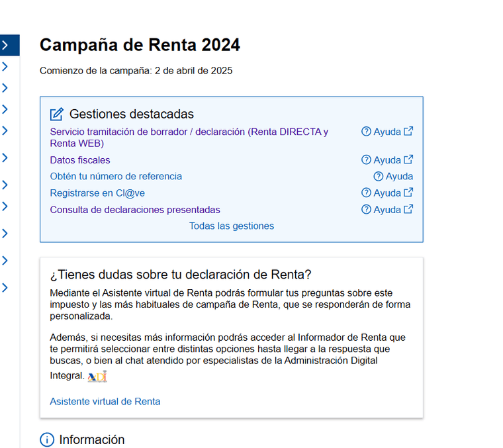The image size is (503, 448).
Task: Click external-link icon in Registrarse en Cl@ve row
Action: pyautogui.click(x=408, y=193)
